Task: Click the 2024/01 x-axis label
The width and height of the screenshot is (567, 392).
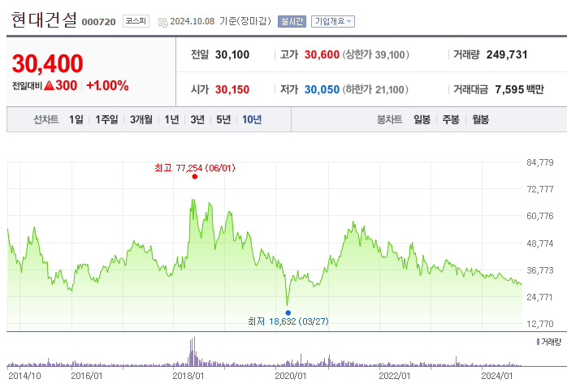Action: [497, 376]
